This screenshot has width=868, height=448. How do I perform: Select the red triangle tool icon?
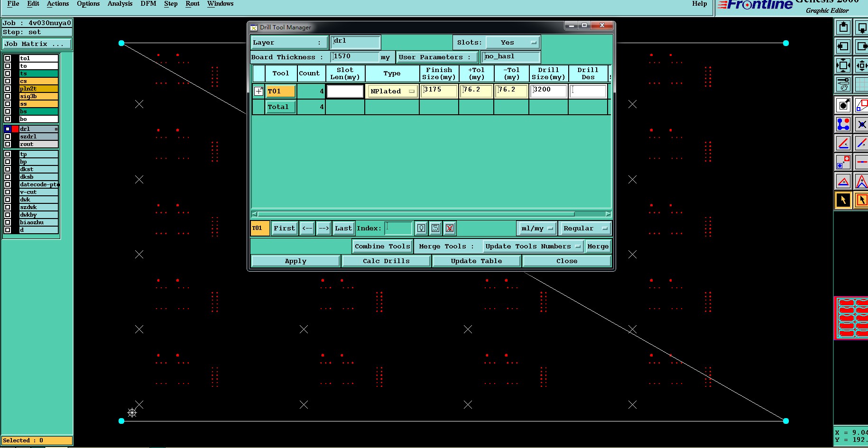[843, 181]
